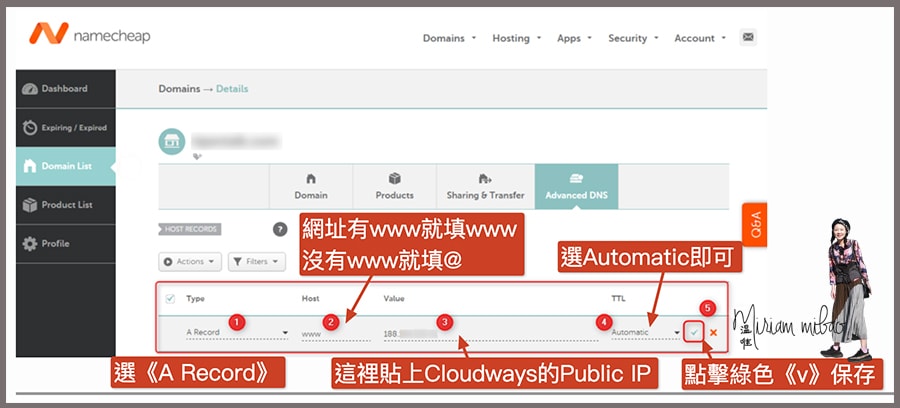Click the Host column header
Viewport: 900px width, 408px height.
[x=311, y=299]
